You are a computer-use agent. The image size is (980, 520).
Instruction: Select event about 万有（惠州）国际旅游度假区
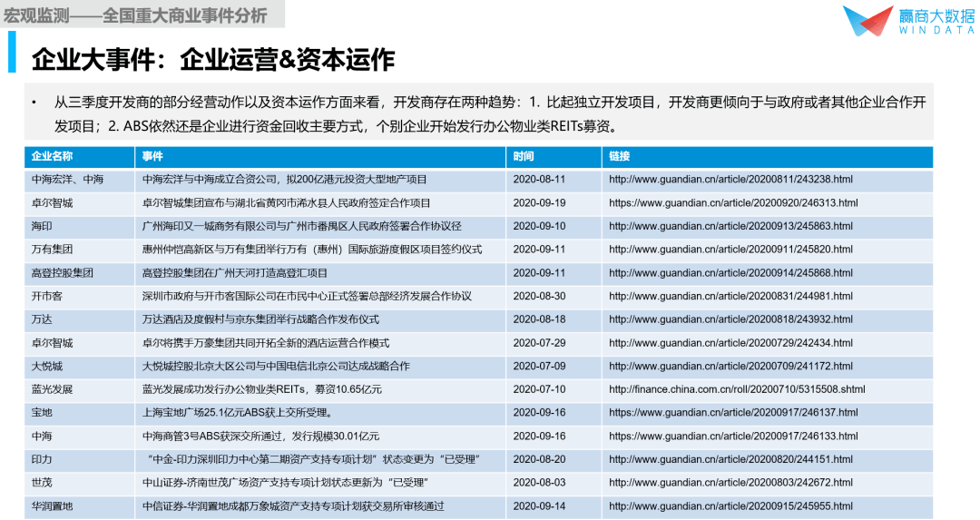point(312,250)
